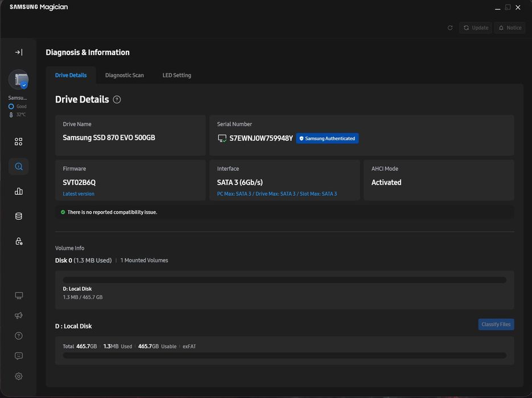Switch to the Diagnostic Scan tab
Screen dimensions: 532x398
coord(124,75)
